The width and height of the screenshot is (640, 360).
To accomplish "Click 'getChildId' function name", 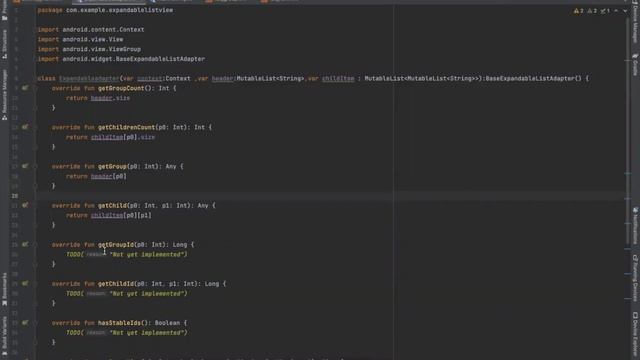I will (x=116, y=284).
